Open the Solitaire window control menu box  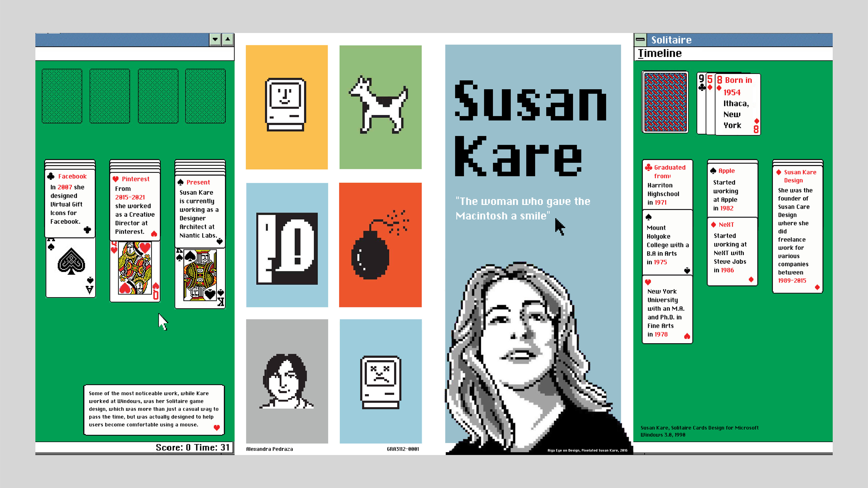coord(640,40)
